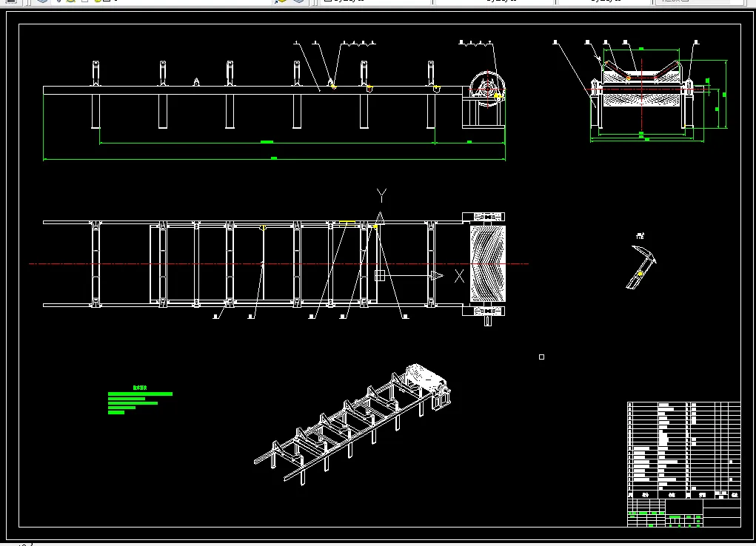
Task: Select the 3D isometric conveyor frame model
Action: 352,425
